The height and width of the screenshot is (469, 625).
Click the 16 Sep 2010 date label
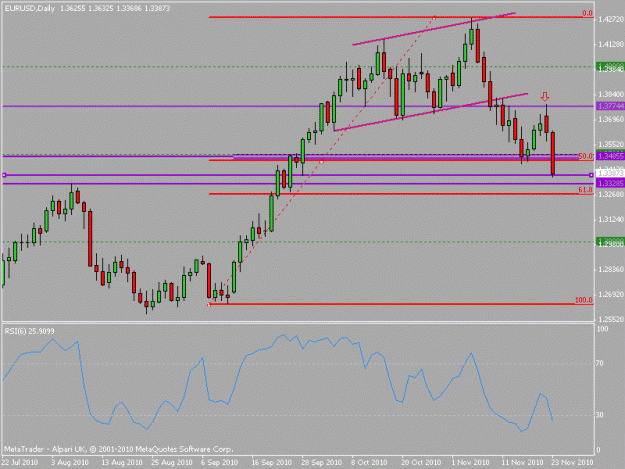click(271, 462)
